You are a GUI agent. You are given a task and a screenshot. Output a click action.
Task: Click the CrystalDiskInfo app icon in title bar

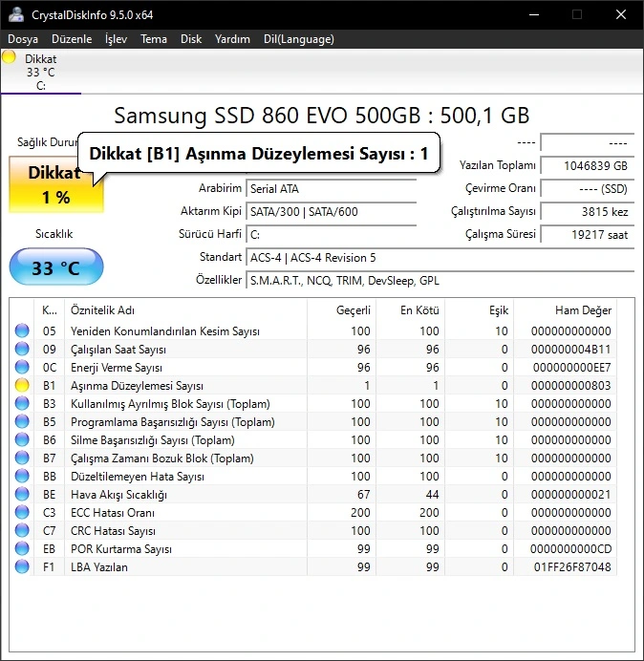[x=16, y=14]
